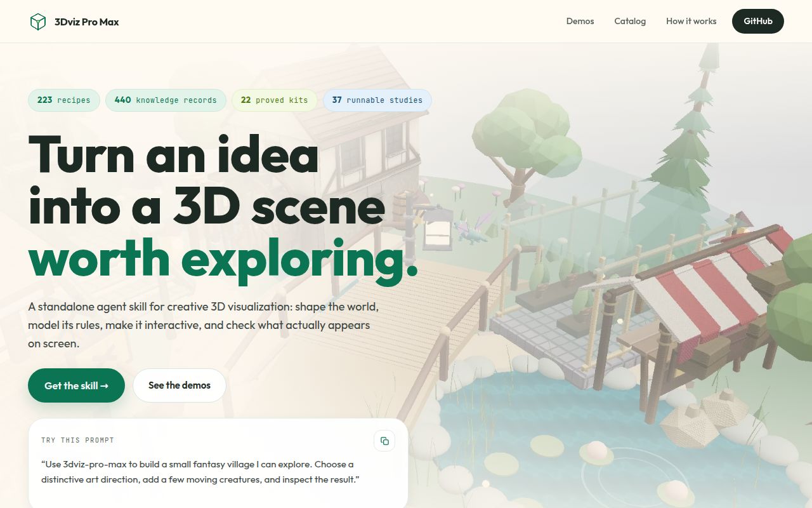The image size is (812, 508).
Task: Click the standalone agent skill description paragraph
Action: tap(203, 325)
